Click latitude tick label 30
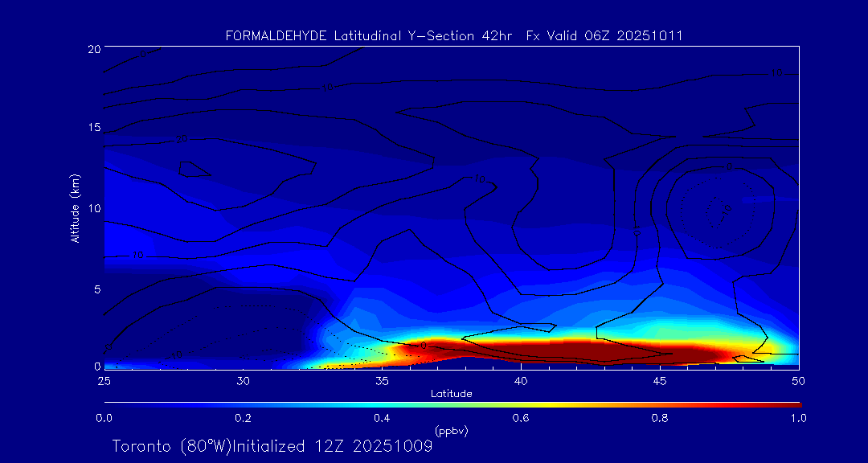 point(243,380)
